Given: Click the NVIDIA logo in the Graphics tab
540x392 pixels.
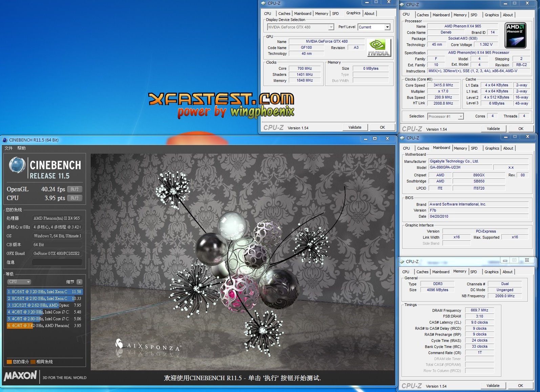Looking at the screenshot, I should 379,48.
